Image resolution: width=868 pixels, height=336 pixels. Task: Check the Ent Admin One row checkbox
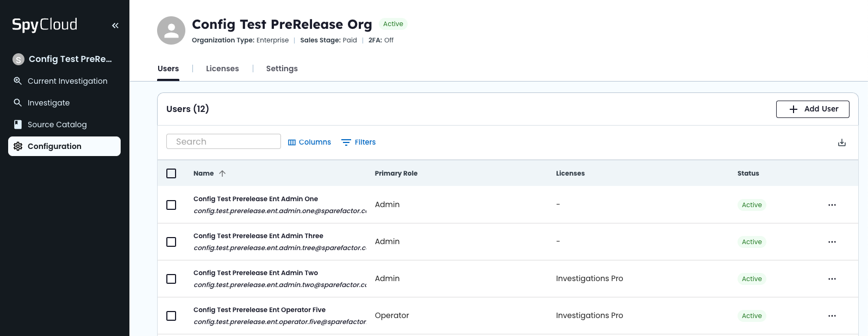point(171,205)
